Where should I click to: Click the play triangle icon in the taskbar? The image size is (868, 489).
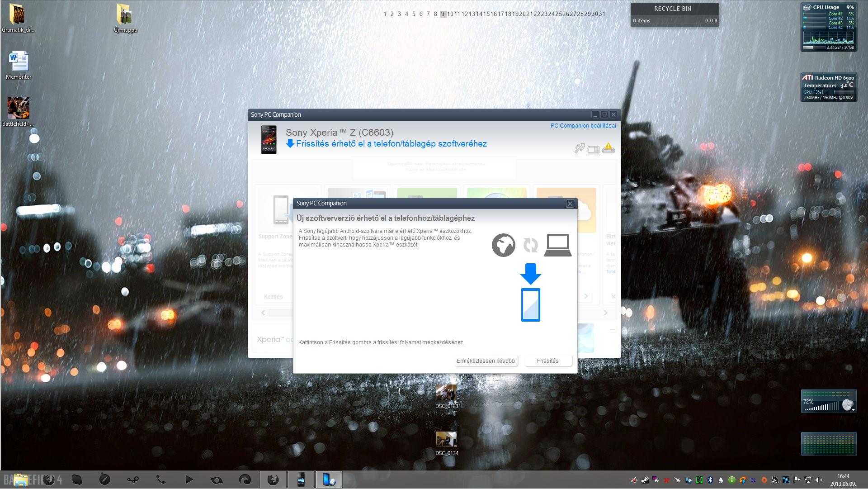tap(189, 480)
